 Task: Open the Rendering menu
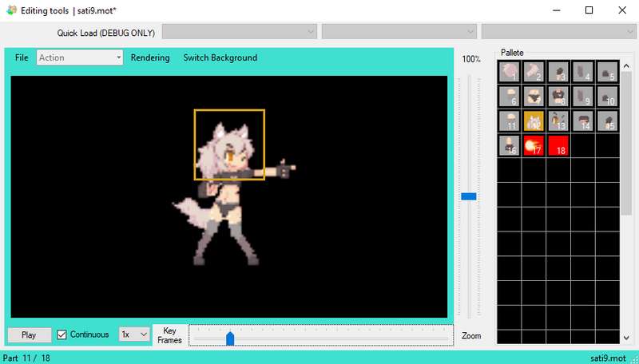(150, 57)
